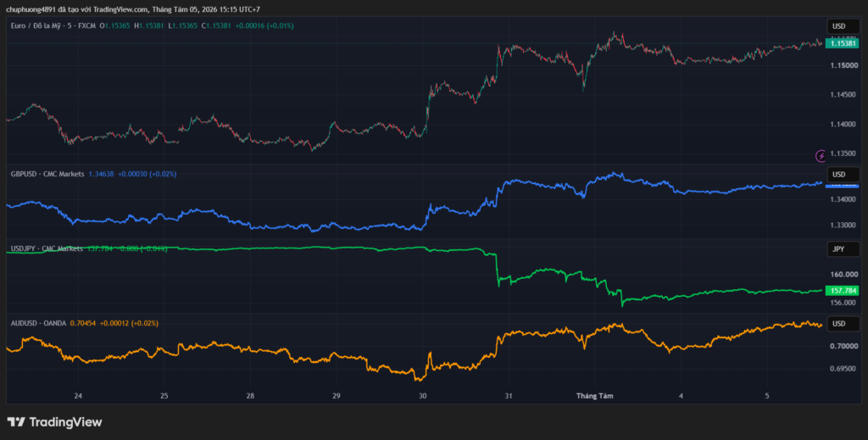Click the 156.000 price axis label
This screenshot has height=440, width=868.
click(842, 303)
